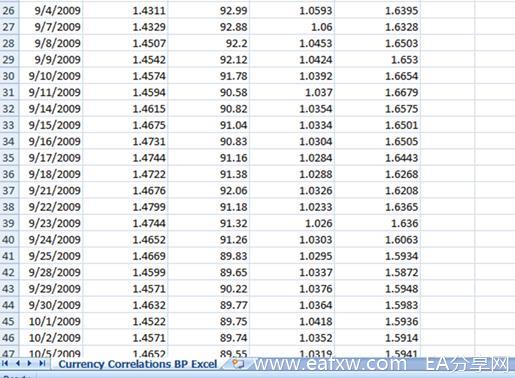Select cell containing value 1.6679
Image resolution: width=515 pixels, height=378 pixels.
378,92
